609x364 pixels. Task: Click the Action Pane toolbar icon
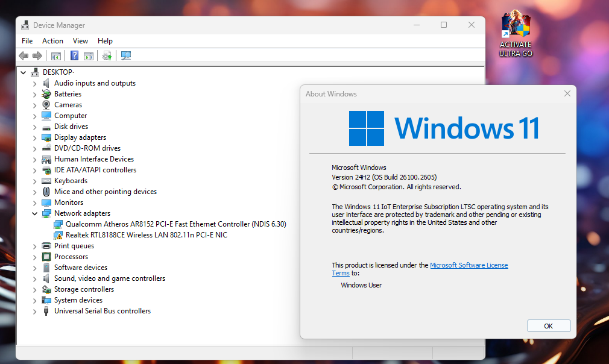[x=89, y=56]
